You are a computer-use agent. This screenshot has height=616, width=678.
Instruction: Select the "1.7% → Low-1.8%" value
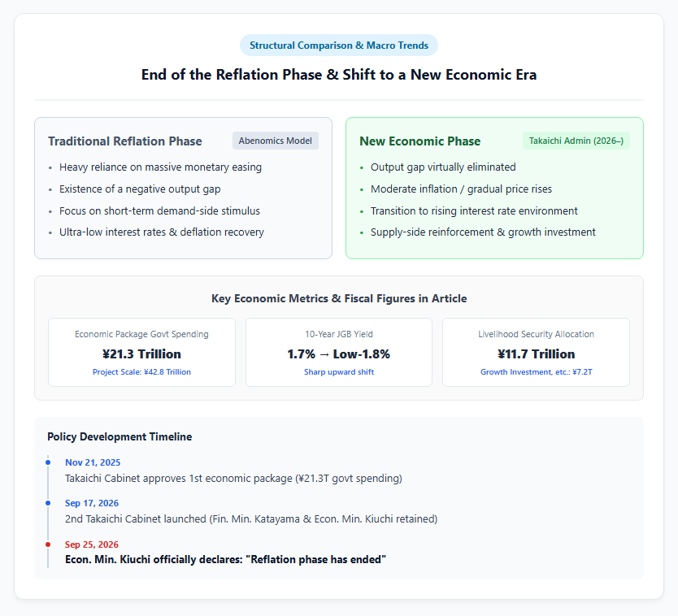pyautogui.click(x=339, y=354)
